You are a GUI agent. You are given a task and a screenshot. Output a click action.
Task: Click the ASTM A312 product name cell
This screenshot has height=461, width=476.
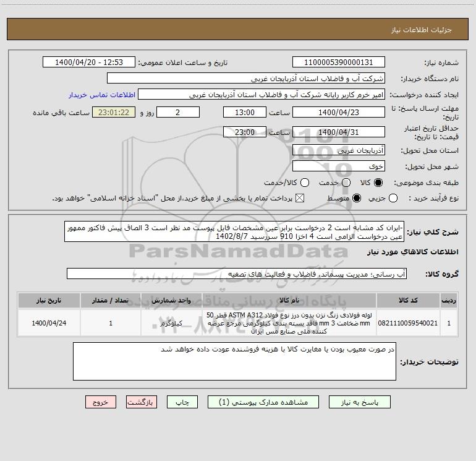pyautogui.click(x=289, y=323)
